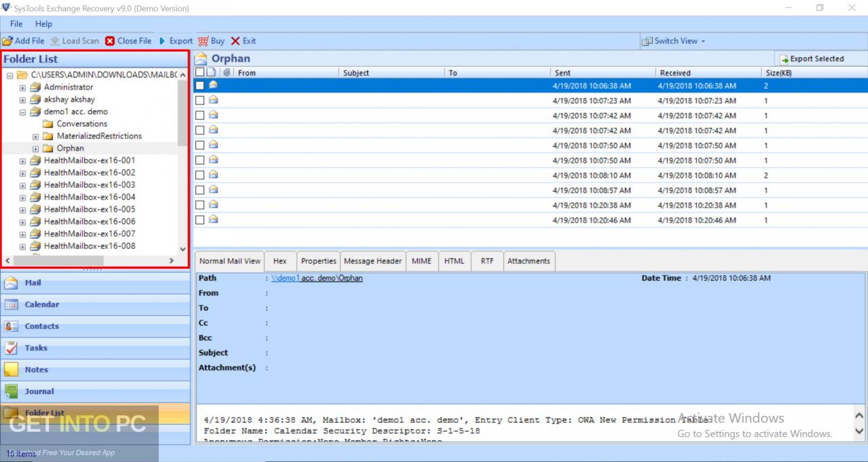Expand the HealthMailbox-ex16-004 node
868x462 pixels.
tap(22, 197)
